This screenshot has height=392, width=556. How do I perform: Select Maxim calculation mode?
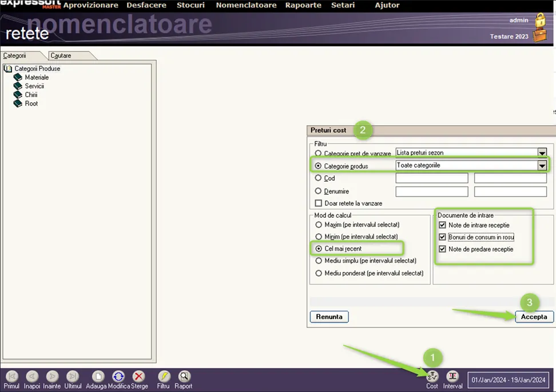[319, 225]
